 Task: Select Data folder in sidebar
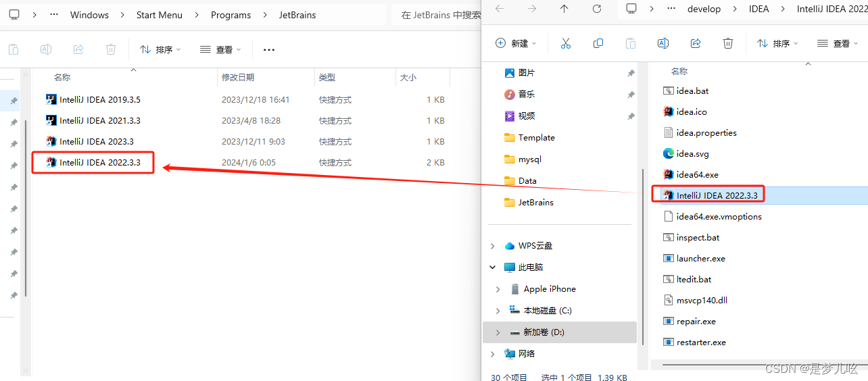(x=521, y=181)
